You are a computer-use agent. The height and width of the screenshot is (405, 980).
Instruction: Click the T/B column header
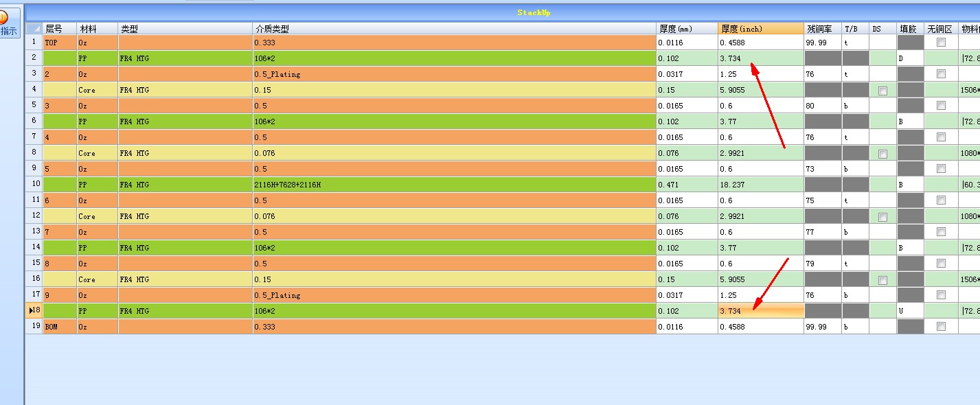tap(856, 29)
